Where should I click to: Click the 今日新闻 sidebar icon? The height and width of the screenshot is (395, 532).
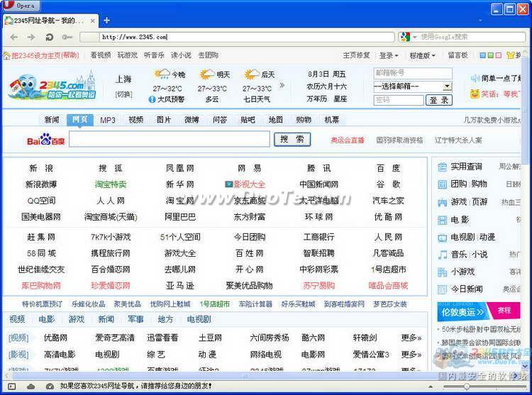(x=442, y=289)
